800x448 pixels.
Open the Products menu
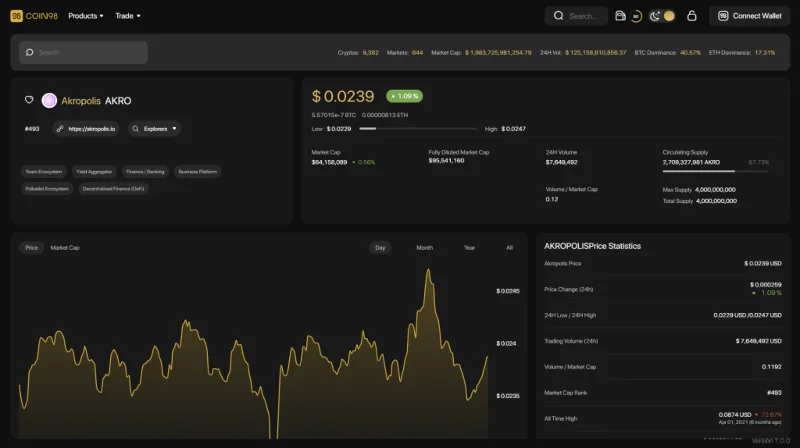(x=86, y=16)
